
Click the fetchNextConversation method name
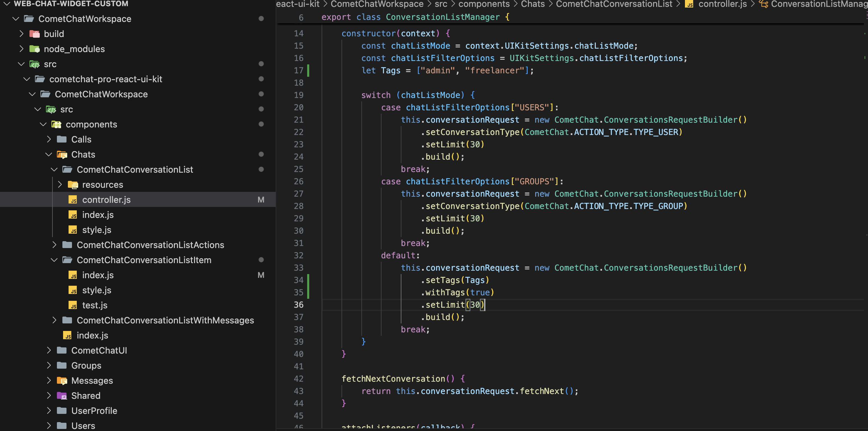pyautogui.click(x=393, y=379)
